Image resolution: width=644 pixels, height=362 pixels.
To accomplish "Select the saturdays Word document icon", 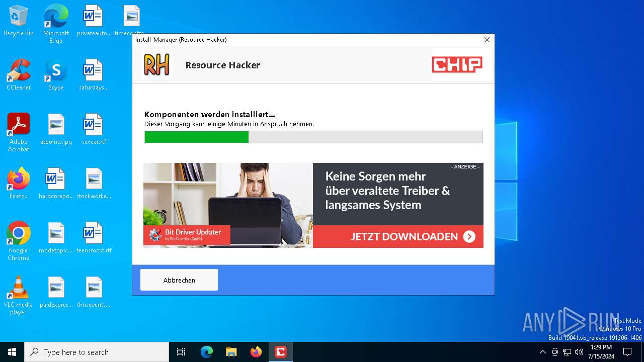I will [94, 75].
